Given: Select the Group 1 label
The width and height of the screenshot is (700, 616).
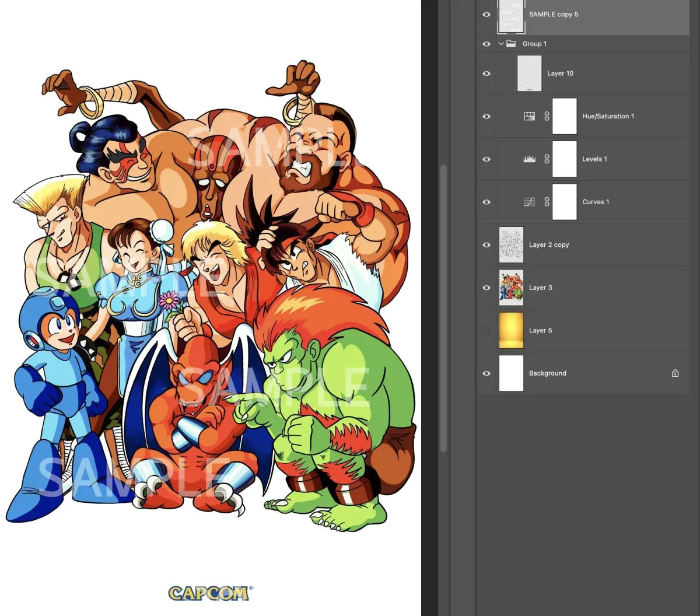Looking at the screenshot, I should [535, 44].
